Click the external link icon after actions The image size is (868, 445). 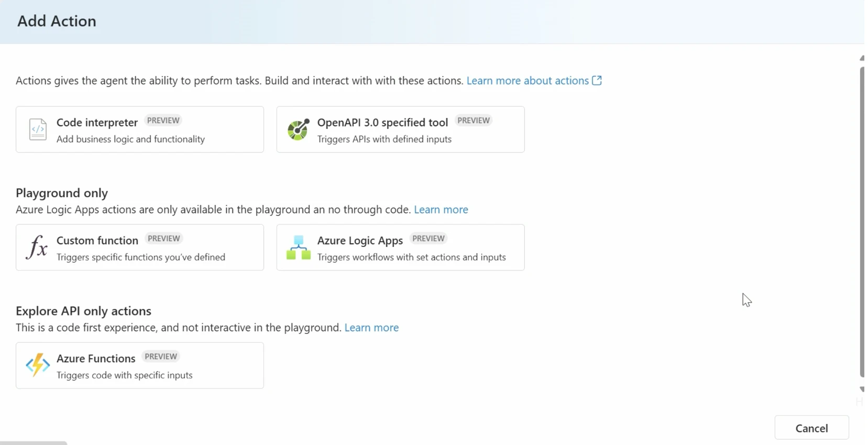597,80
